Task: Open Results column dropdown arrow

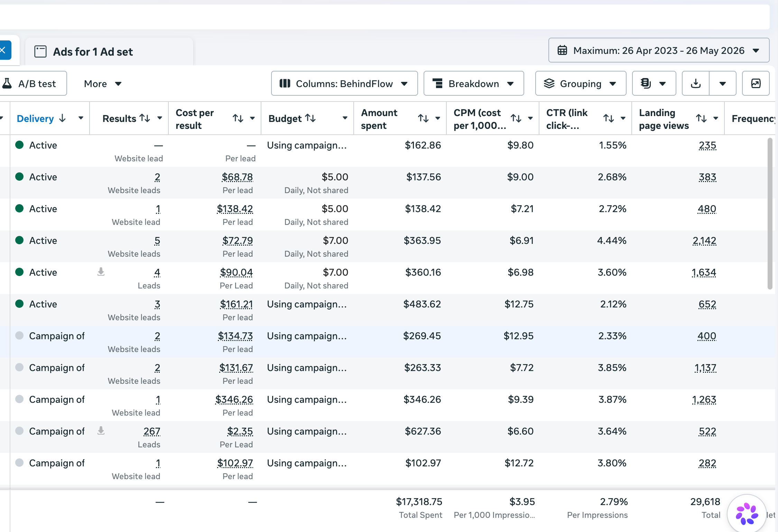Action: point(160,118)
